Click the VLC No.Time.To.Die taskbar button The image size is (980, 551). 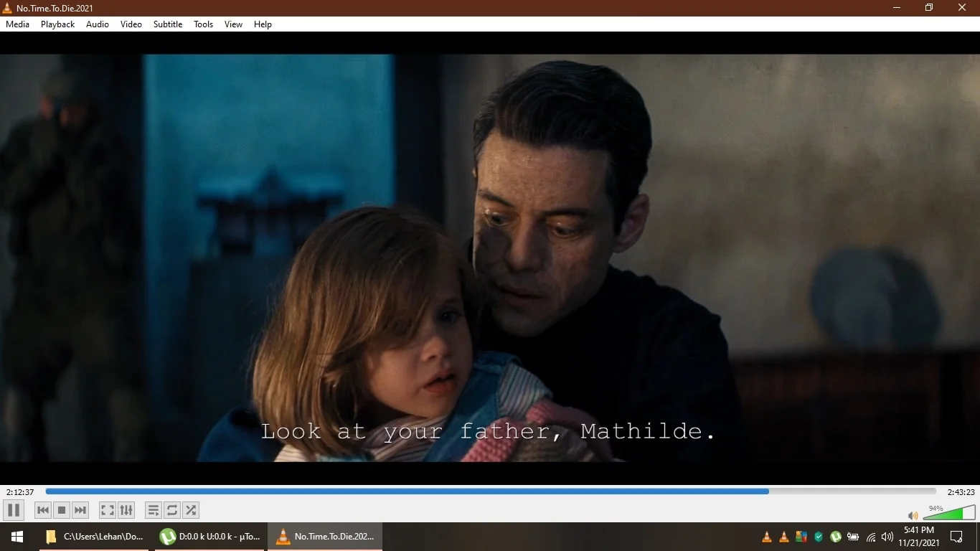325,537
